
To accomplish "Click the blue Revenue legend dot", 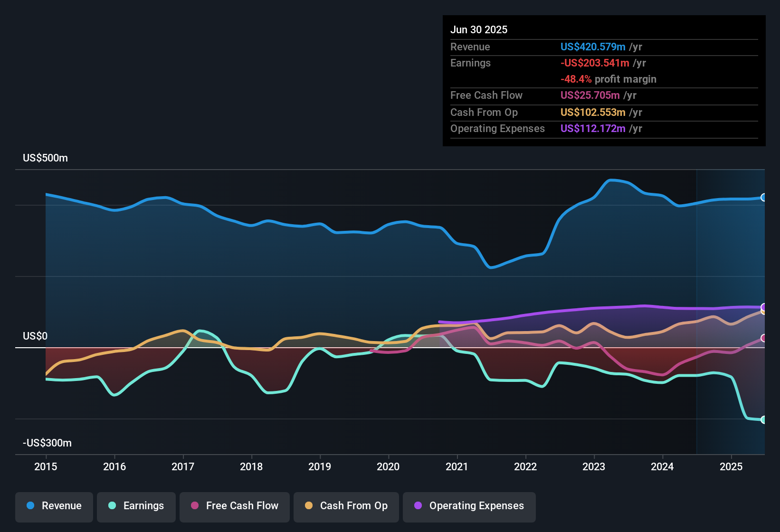I will point(29,506).
